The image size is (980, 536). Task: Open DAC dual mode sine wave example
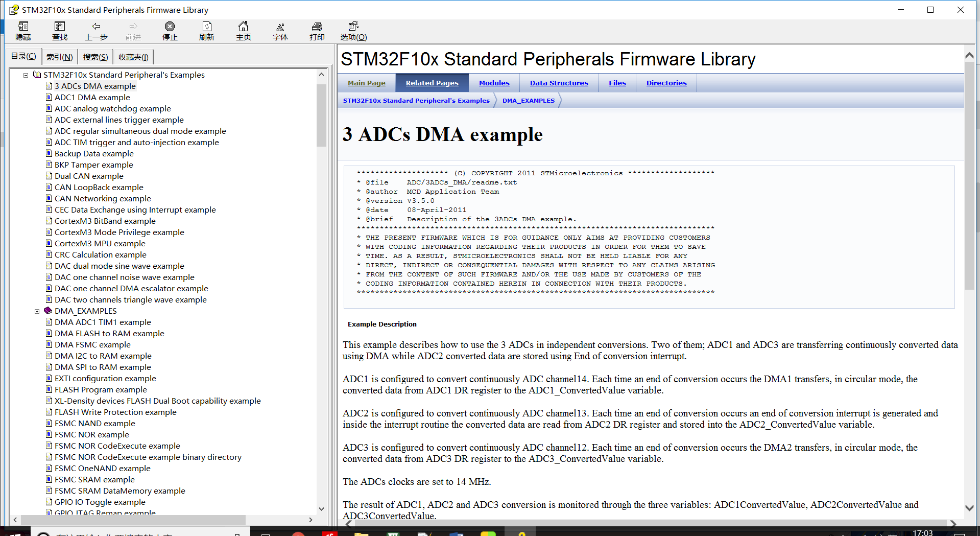point(119,266)
